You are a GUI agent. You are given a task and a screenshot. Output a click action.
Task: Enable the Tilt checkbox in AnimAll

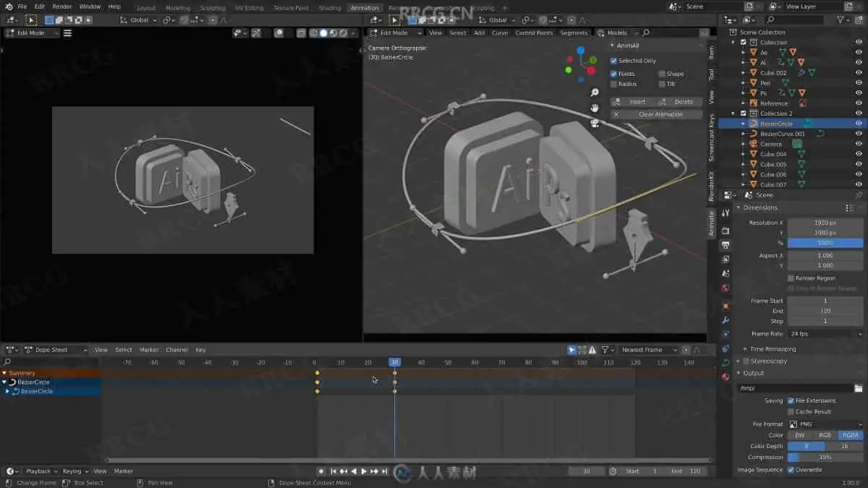[x=662, y=84]
